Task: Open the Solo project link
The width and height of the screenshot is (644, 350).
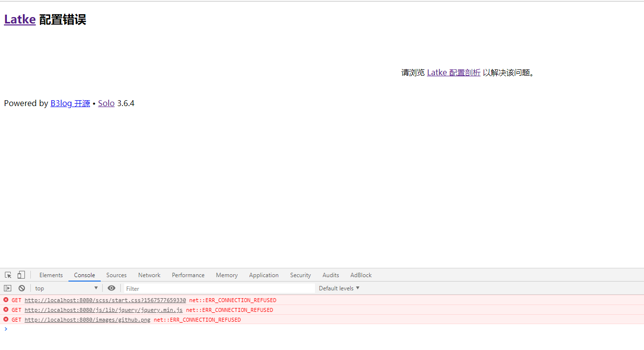Action: tap(106, 103)
